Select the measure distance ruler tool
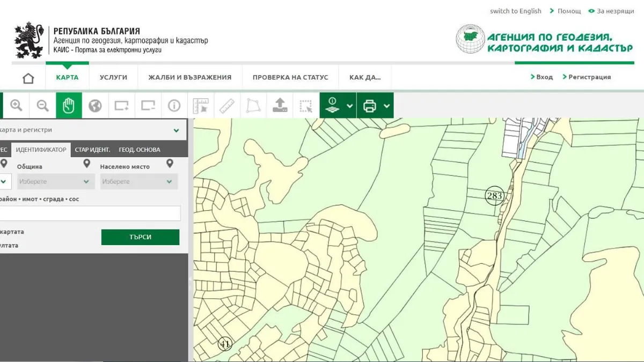This screenshot has height=362, width=644. coord(226,106)
